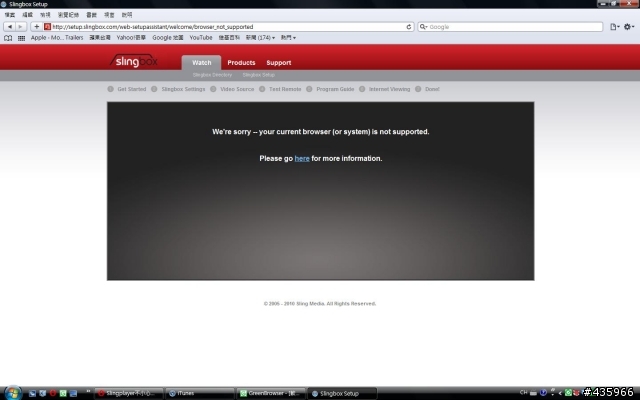Follow the 'here' link for more information
The width and height of the screenshot is (640, 400).
[x=302, y=158]
